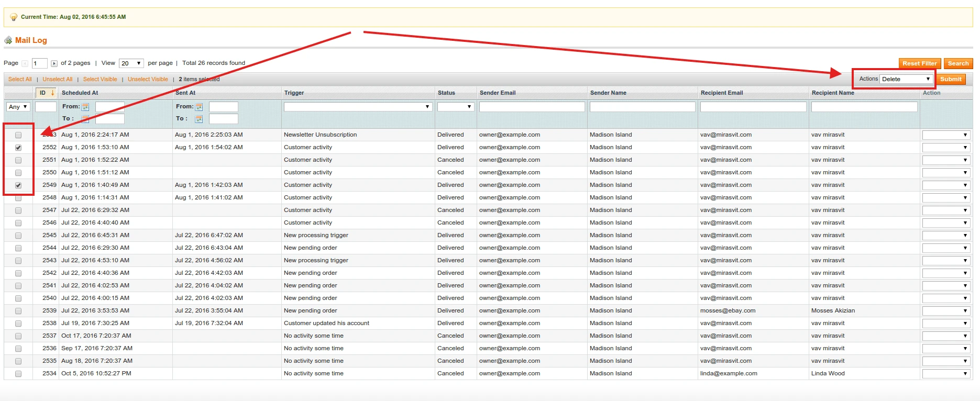Click the Unselect Visible link
Viewport: 980px width, 401px height.
(148, 79)
